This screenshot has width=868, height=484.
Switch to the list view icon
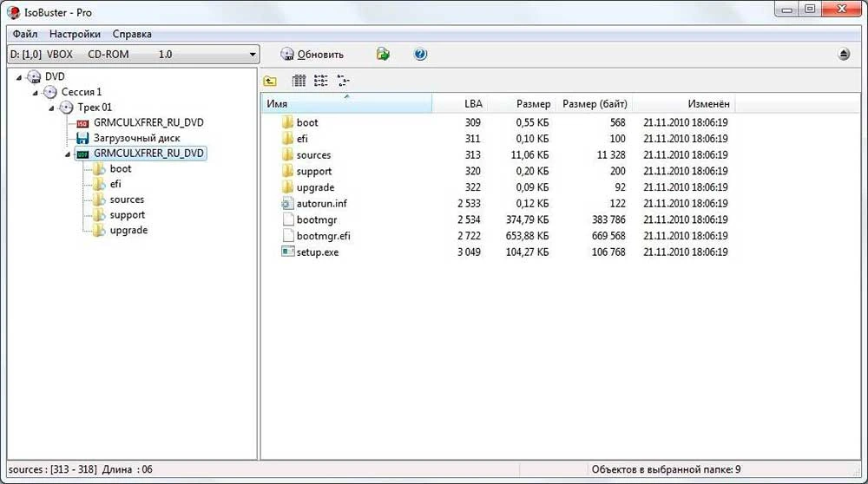point(320,82)
